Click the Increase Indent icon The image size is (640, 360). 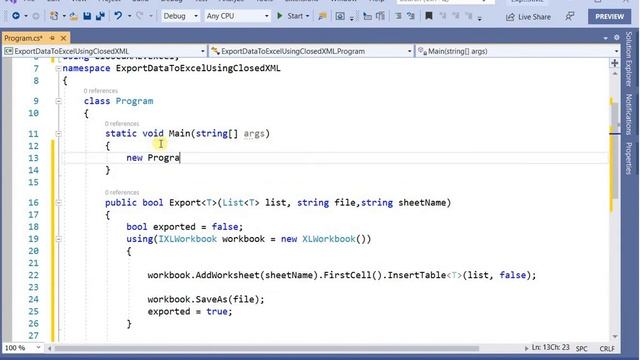(x=380, y=16)
